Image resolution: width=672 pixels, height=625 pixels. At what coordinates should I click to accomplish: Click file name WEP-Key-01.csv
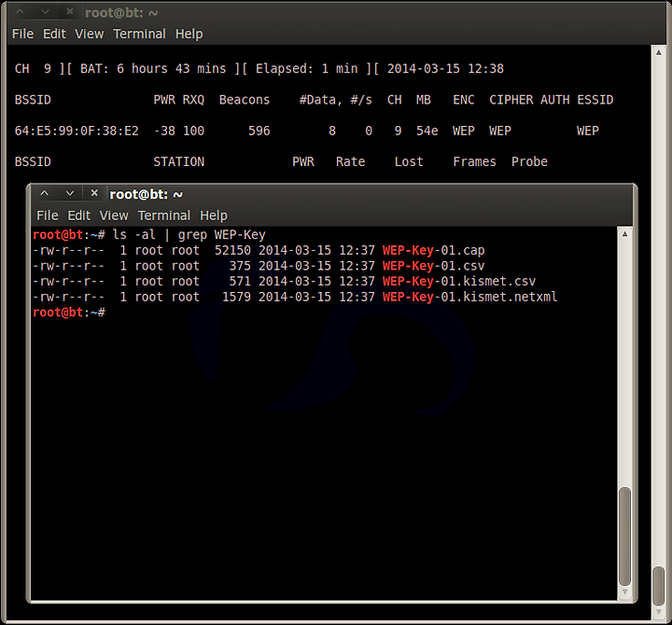[x=433, y=266]
